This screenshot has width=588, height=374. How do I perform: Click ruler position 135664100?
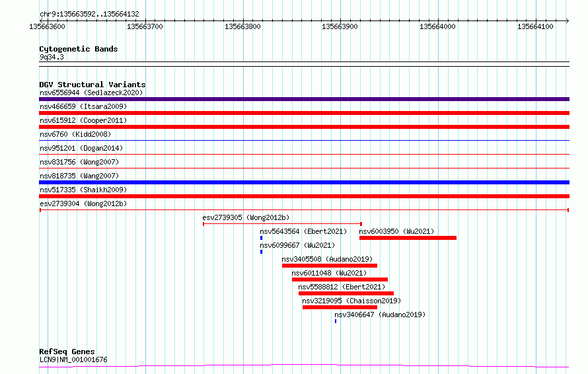click(x=536, y=26)
